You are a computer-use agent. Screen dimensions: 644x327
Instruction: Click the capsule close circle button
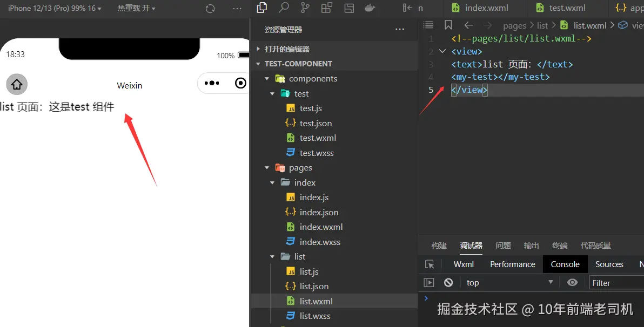240,83
